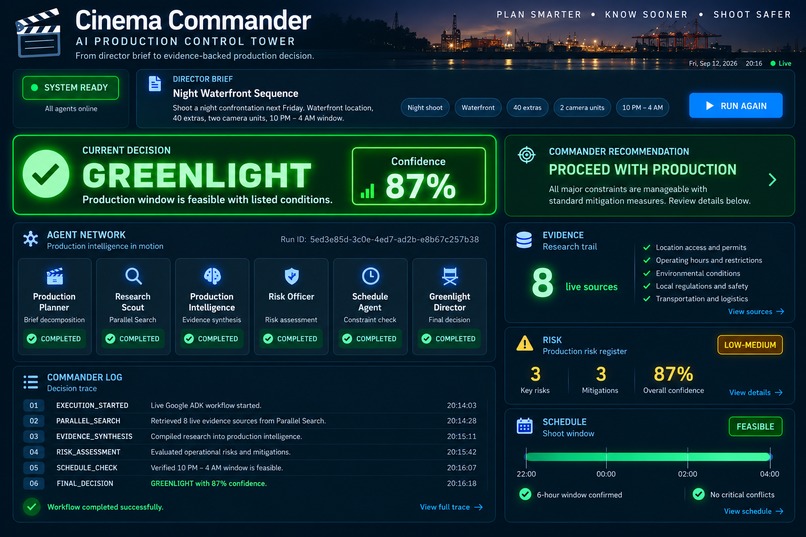Click the Risk Officer shield icon
The height and width of the screenshot is (537, 806).
click(291, 276)
